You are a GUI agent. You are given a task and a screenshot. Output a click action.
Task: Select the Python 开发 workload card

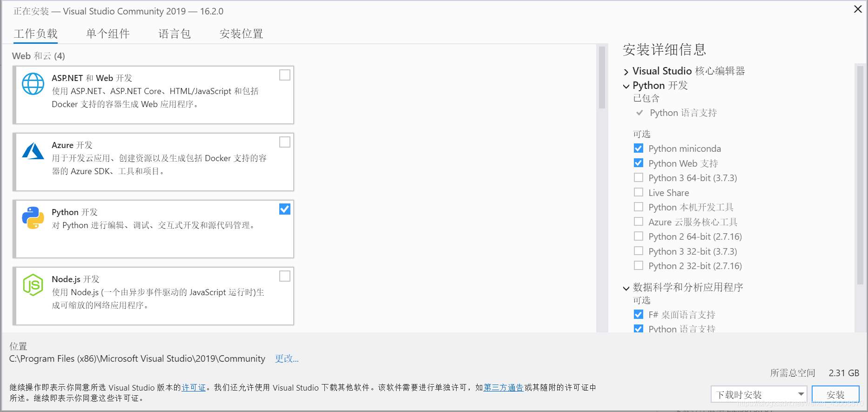click(153, 229)
